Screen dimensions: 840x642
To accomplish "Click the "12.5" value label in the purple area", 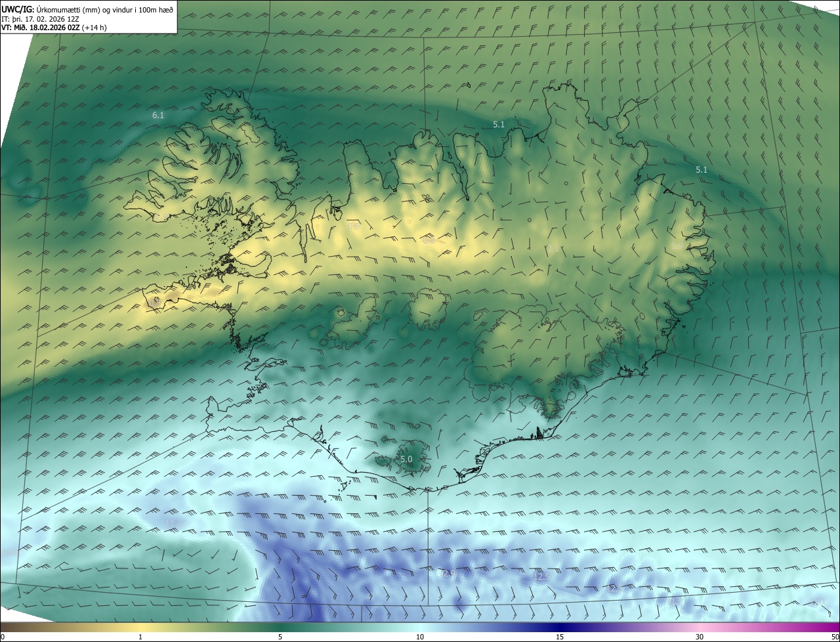I will click(x=541, y=576).
